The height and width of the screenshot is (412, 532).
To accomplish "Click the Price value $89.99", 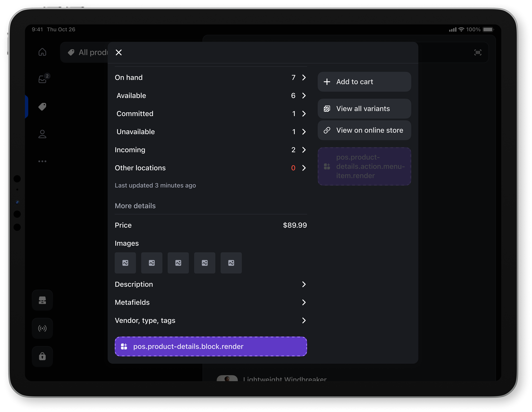I will click(x=295, y=225).
